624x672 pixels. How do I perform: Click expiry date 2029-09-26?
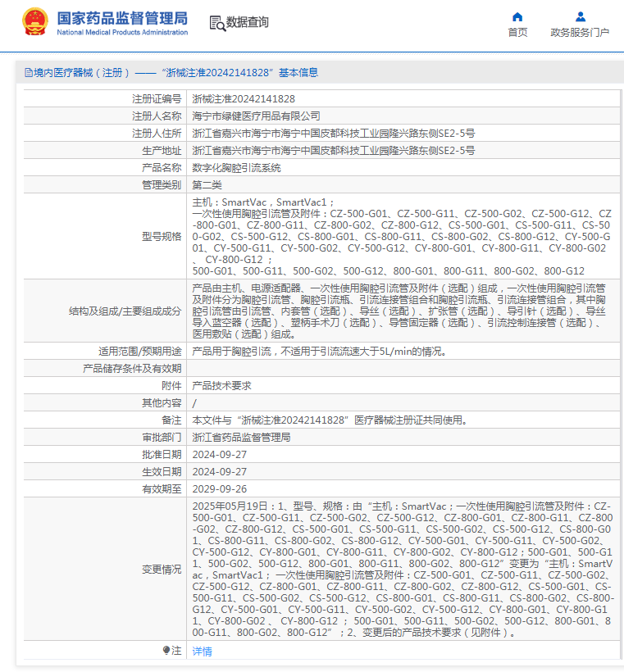point(220,488)
